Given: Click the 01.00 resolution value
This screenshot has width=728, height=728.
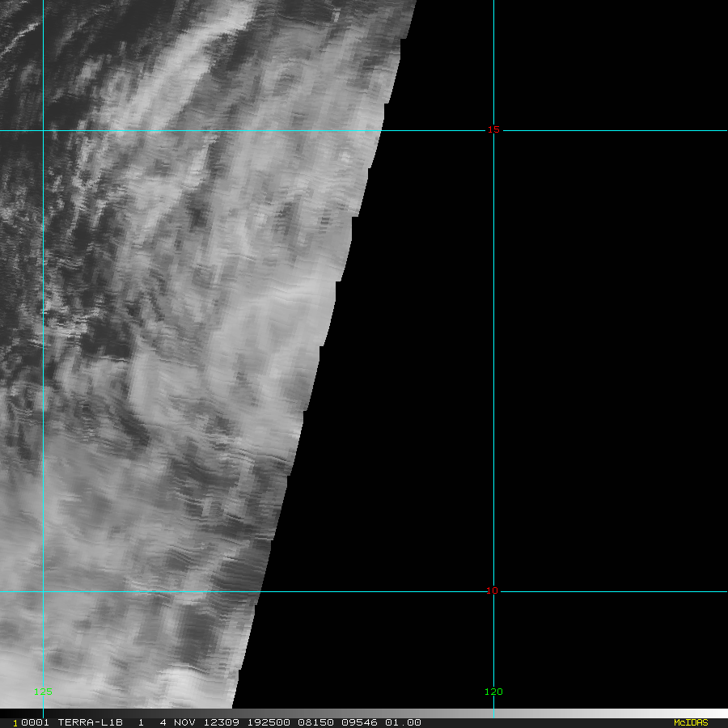Looking at the screenshot, I should (x=403, y=722).
